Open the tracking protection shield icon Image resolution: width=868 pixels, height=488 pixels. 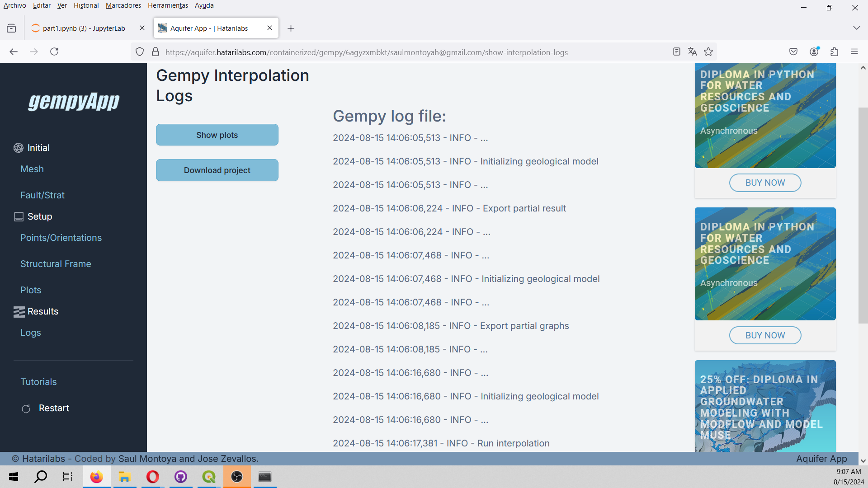(x=140, y=52)
